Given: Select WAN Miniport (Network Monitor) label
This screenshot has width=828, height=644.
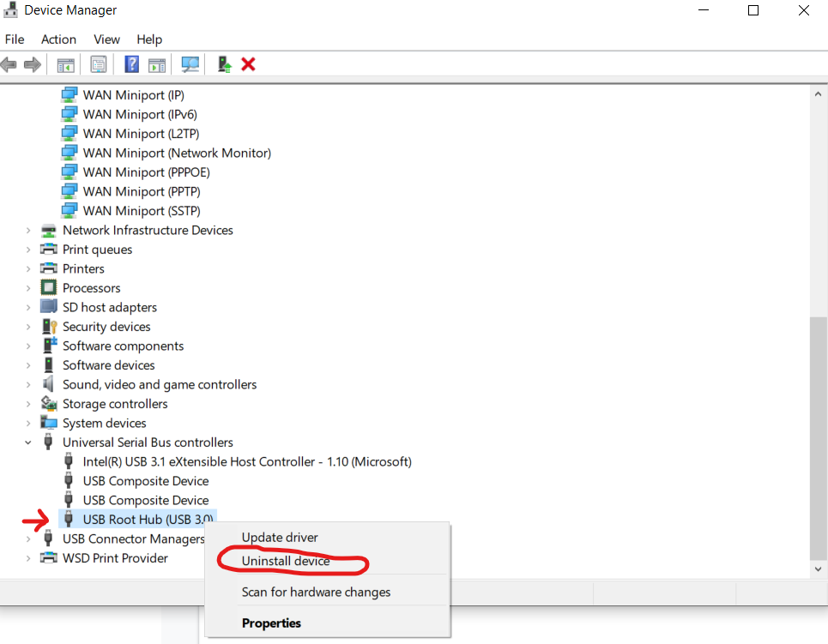Looking at the screenshot, I should 177,153.
